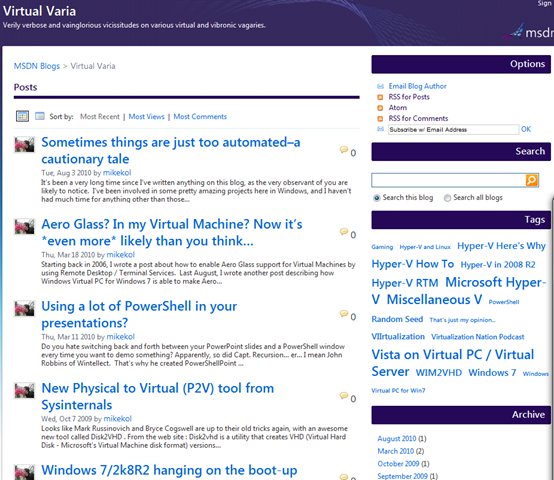Select the VIIrtualization tag
The image size is (554, 480).
point(398,337)
